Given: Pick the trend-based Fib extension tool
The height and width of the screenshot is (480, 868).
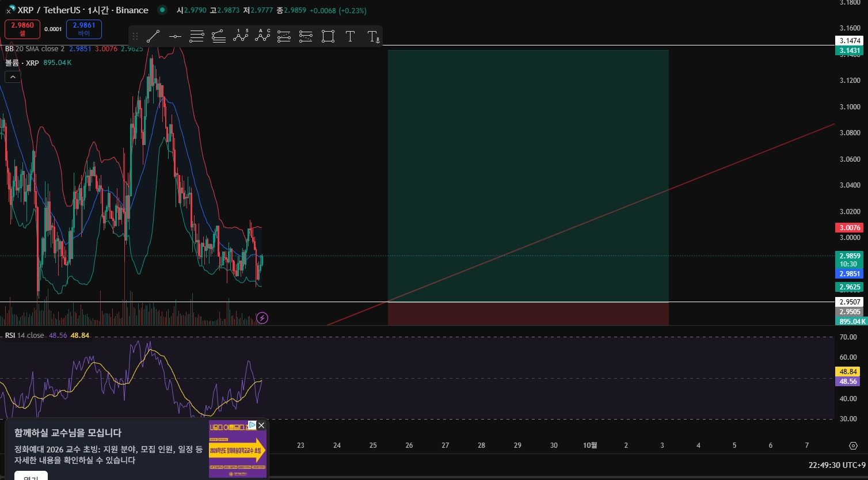Looking at the screenshot, I should tap(219, 37).
